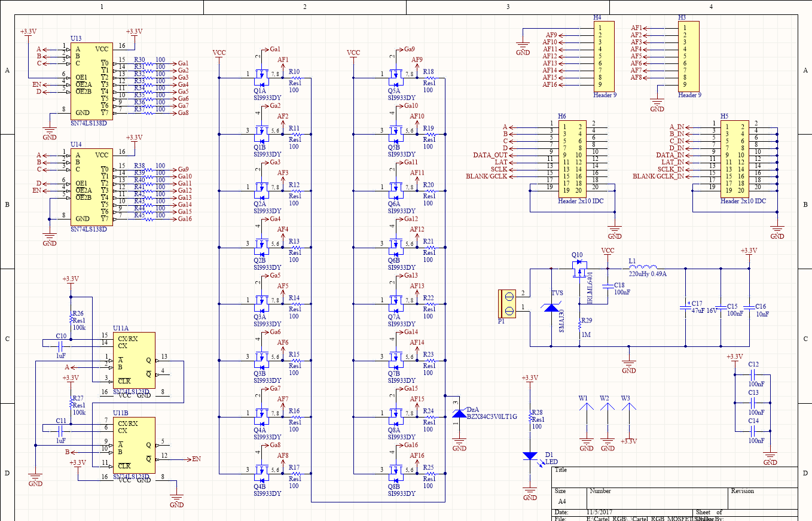Select the C13 100nF decoupling capacitor
812x521 pixels.
753,403
